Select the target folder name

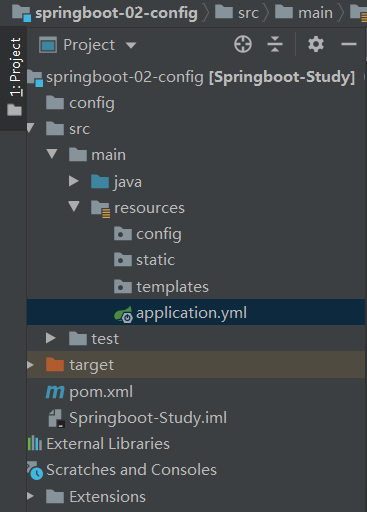tap(92, 366)
